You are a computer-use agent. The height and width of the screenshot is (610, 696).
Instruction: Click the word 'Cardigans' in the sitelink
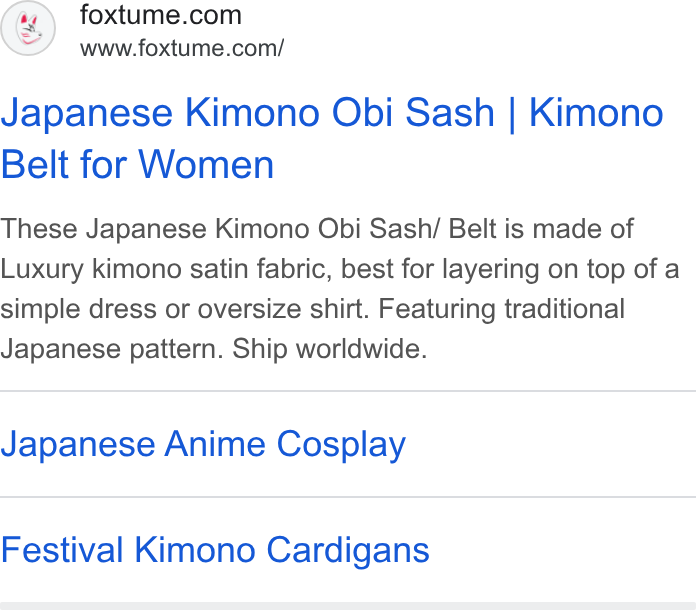(x=348, y=550)
